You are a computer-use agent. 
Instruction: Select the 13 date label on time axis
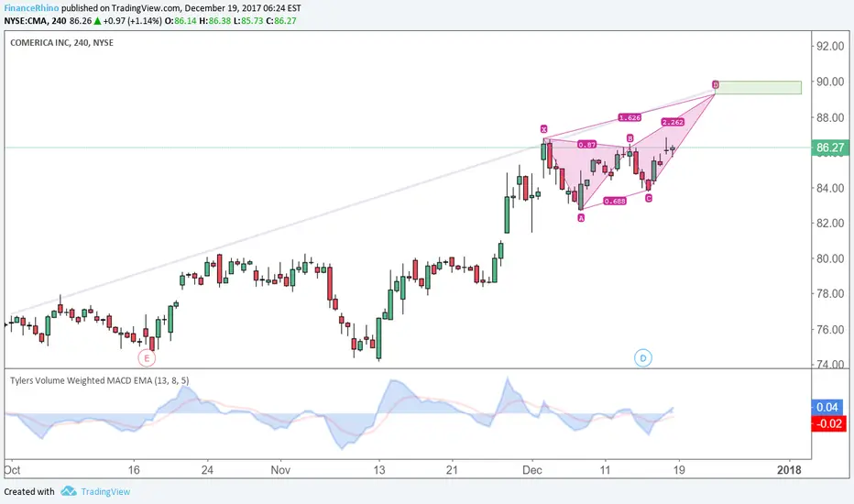(x=379, y=470)
